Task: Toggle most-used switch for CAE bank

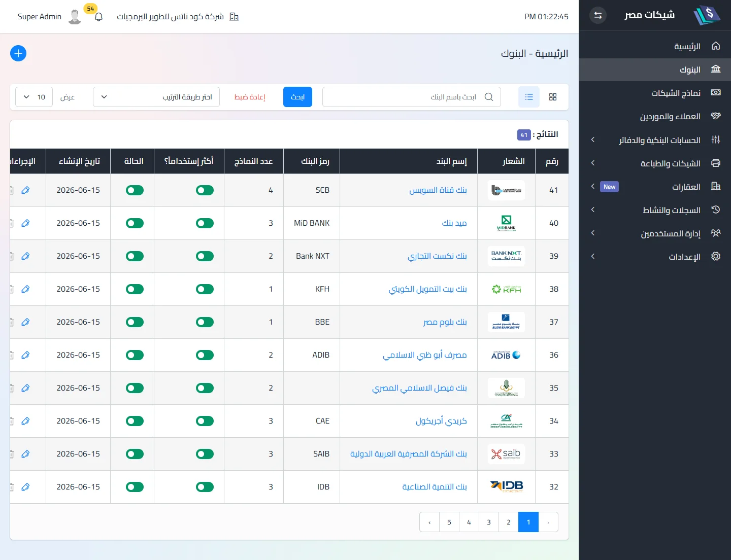Action: coord(205,421)
